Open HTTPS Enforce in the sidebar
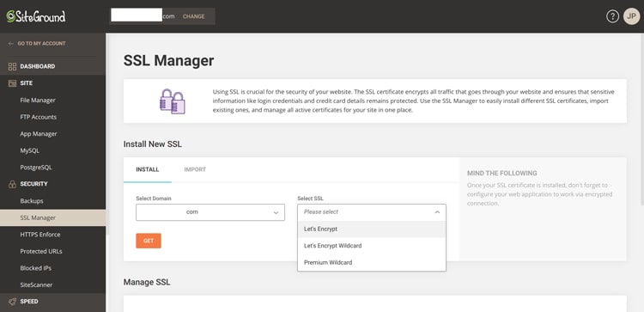Screen dimensions: 644x312 [40, 235]
